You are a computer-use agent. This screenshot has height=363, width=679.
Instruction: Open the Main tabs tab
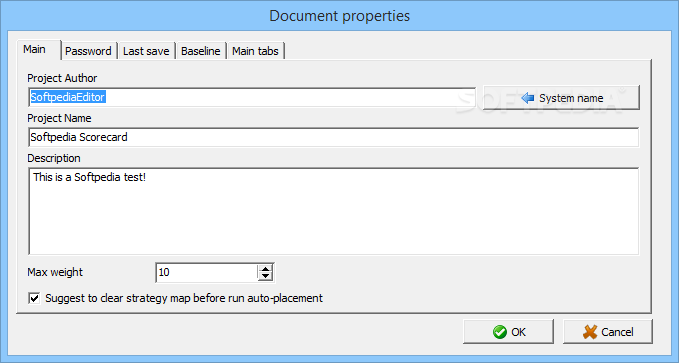click(x=255, y=51)
